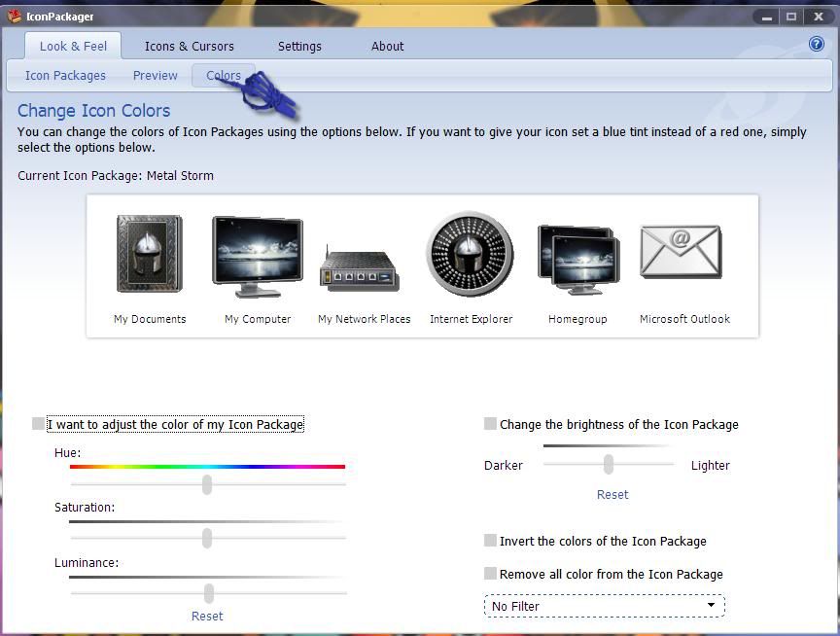Select the My Computer monitor icon

pos(258,257)
